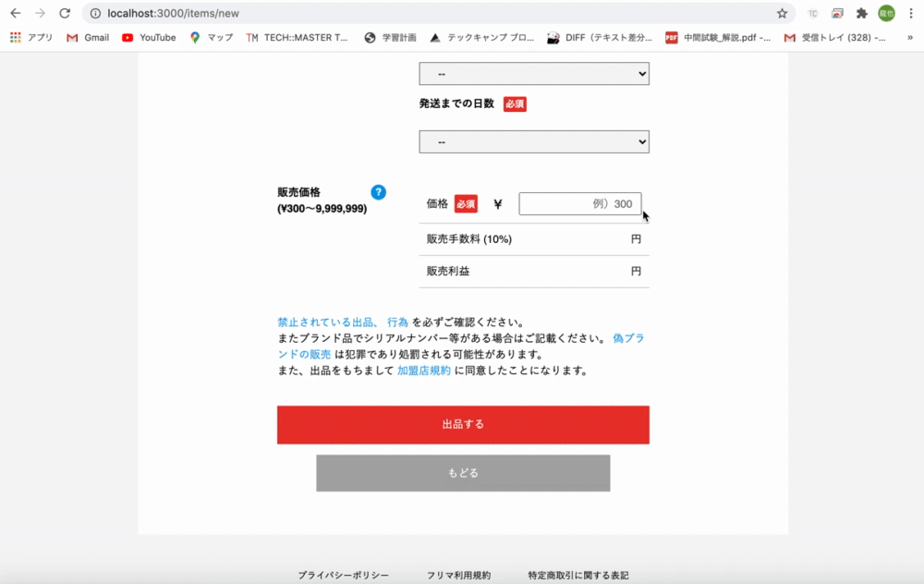Viewport: 924px width, 584px height.
Task: Reload the page with the refresh icon
Action: pos(65,13)
